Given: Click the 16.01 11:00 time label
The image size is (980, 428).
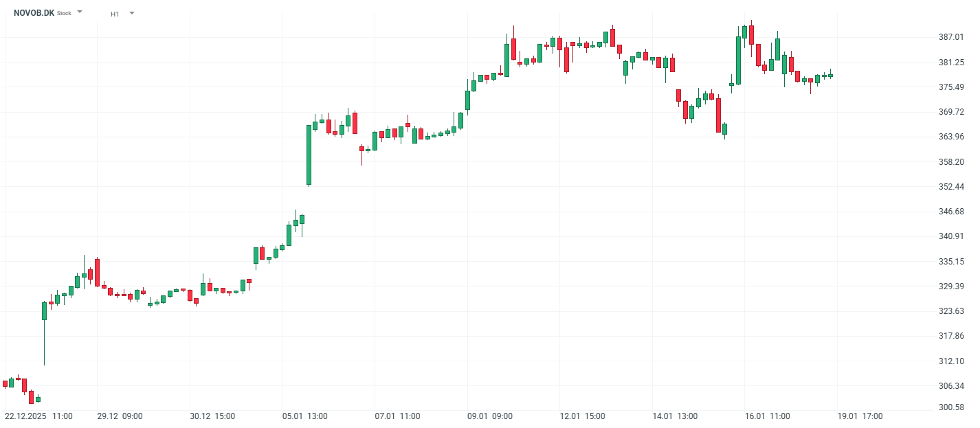Looking at the screenshot, I should click(x=767, y=416).
